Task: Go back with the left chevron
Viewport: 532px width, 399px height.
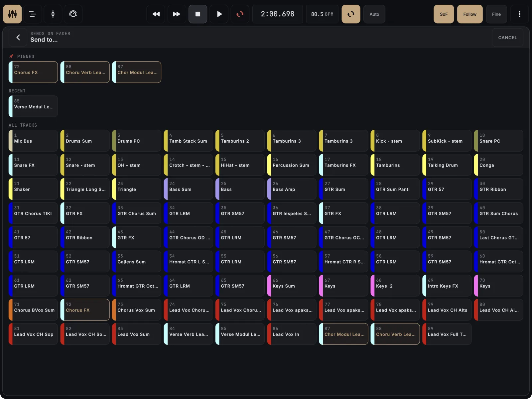Action: pyautogui.click(x=18, y=38)
